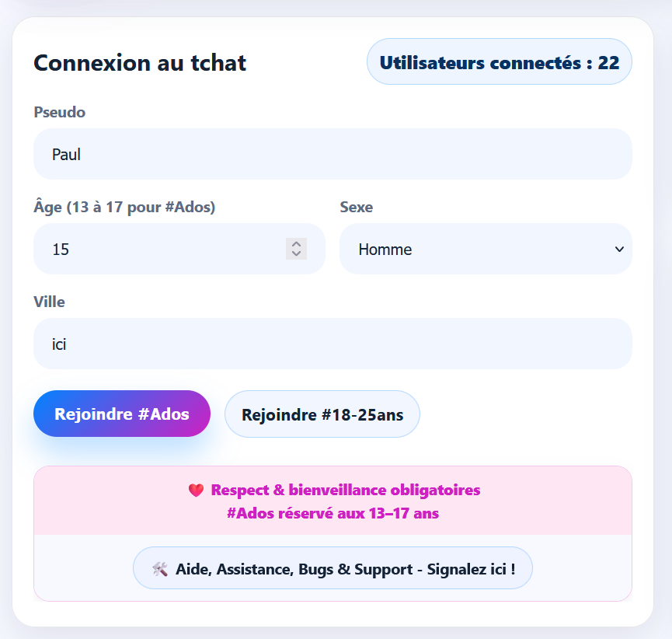The height and width of the screenshot is (639, 672).
Task: Click the Utilisateurs connectés : 22 badge
Action: 499,61
